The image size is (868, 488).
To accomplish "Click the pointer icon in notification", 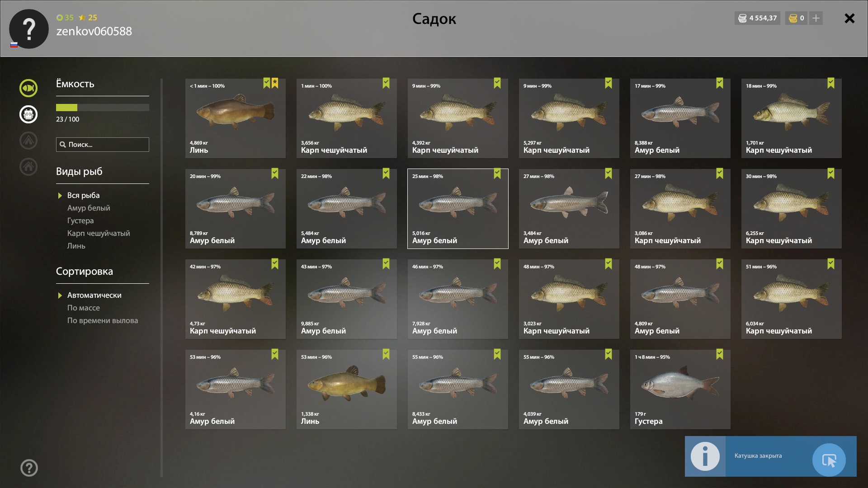I will (x=829, y=460).
